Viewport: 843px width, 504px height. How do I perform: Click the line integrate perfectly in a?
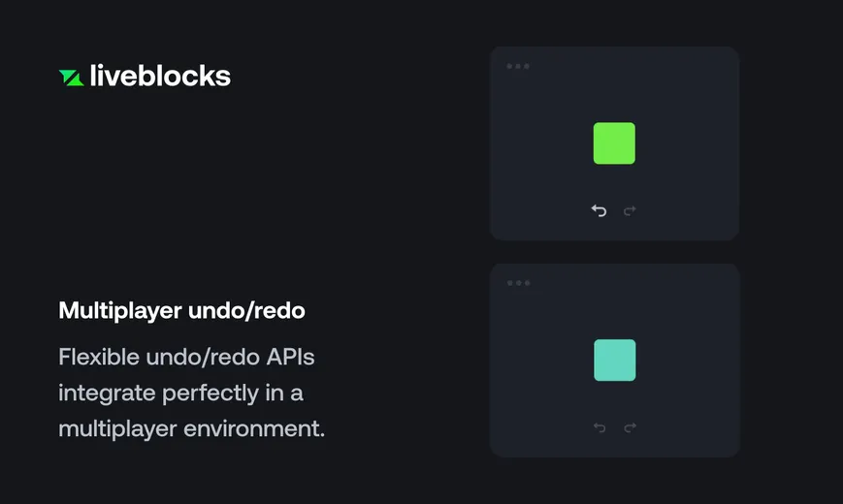pyautogui.click(x=180, y=394)
